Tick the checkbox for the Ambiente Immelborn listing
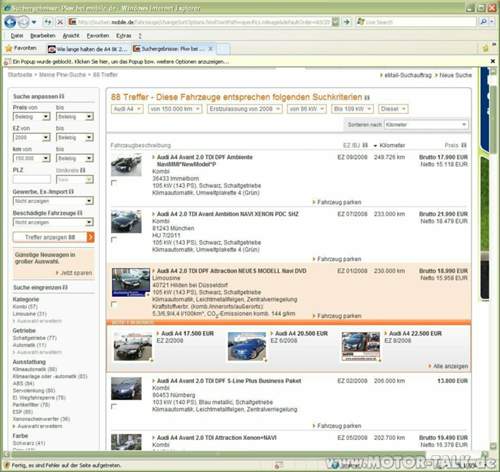The image size is (500, 472). 114,183
